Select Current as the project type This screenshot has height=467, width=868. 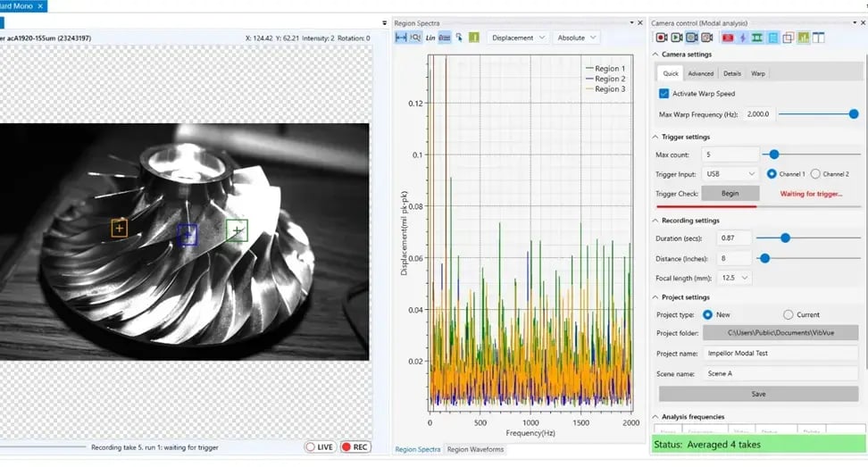tap(789, 314)
